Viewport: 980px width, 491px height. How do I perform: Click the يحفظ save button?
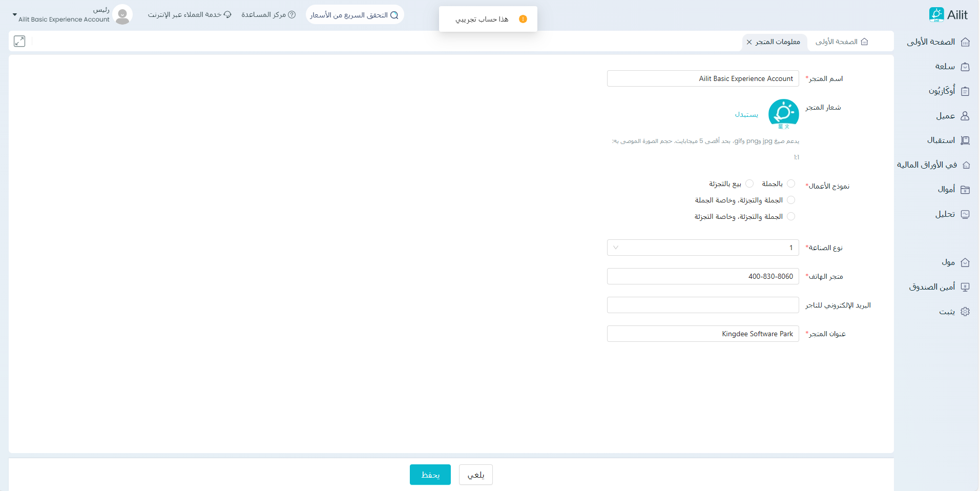coord(430,475)
